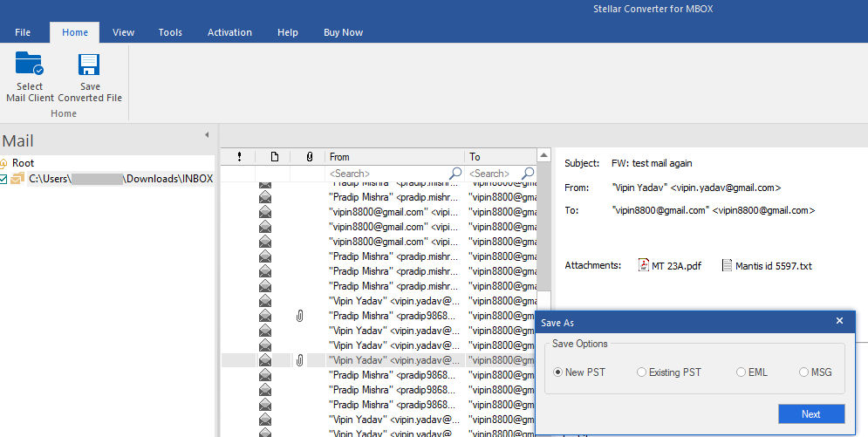868x437 pixels.
Task: Click the Next button in Save As
Action: tap(811, 413)
